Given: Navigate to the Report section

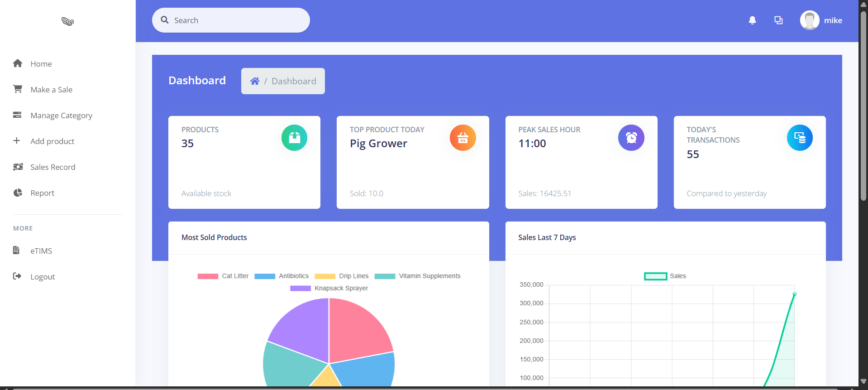Looking at the screenshot, I should coord(43,193).
